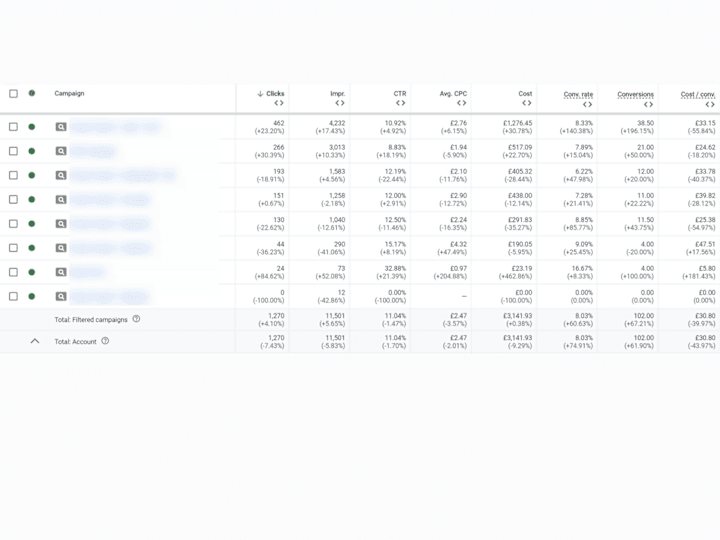Image resolution: width=720 pixels, height=540 pixels.
Task: Check the box for the 0-clicks campaign row
Action: pyautogui.click(x=13, y=297)
